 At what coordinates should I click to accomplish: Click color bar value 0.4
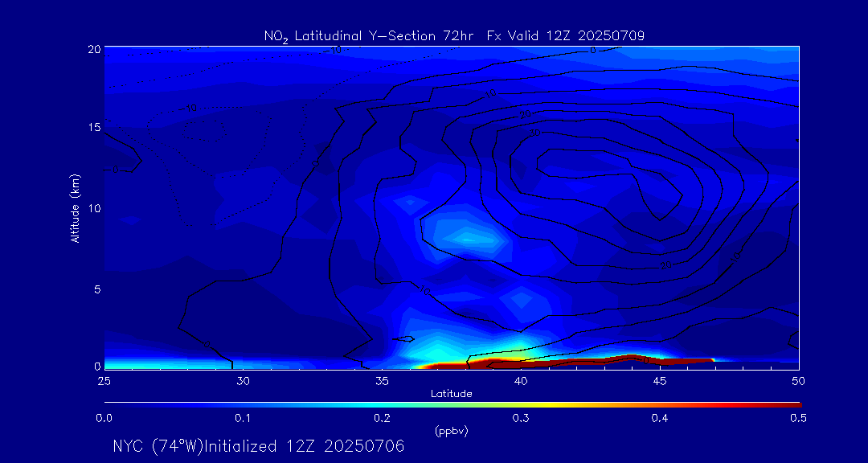[x=659, y=420]
